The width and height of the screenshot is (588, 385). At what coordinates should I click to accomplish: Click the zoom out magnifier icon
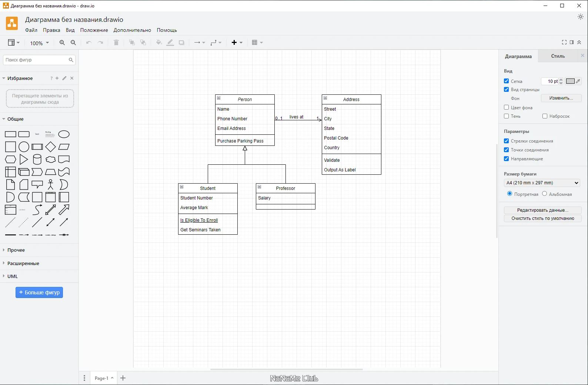coord(73,43)
